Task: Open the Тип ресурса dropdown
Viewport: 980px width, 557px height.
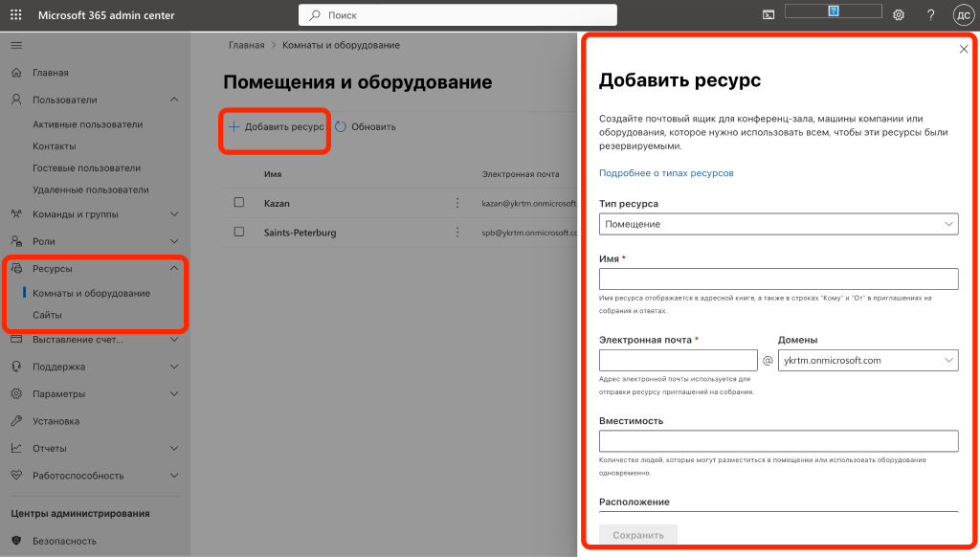Action: point(778,224)
